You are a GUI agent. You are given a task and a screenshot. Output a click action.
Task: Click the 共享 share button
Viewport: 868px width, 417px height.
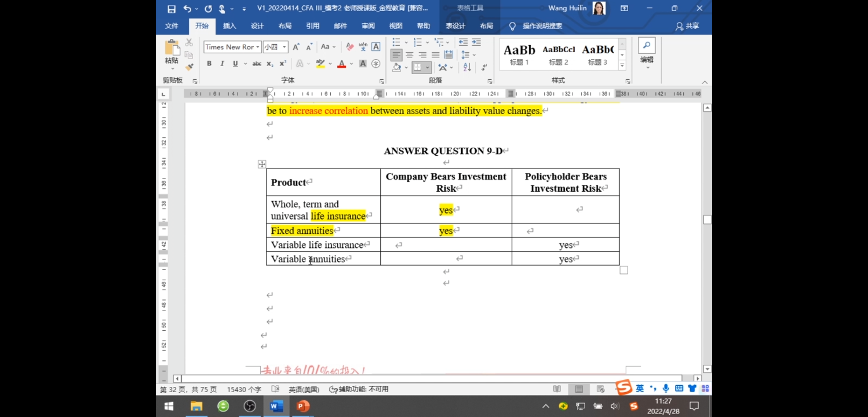pyautogui.click(x=688, y=26)
